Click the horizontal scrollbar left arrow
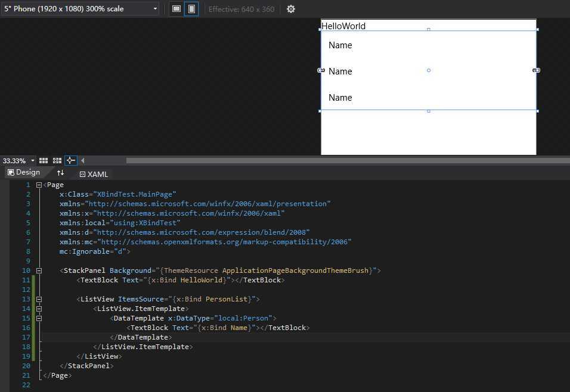Screen dimensions: 570x392 click(82, 160)
